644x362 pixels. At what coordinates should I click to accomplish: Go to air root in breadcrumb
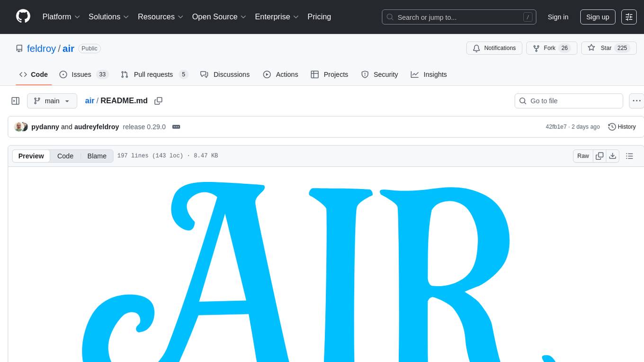[89, 100]
